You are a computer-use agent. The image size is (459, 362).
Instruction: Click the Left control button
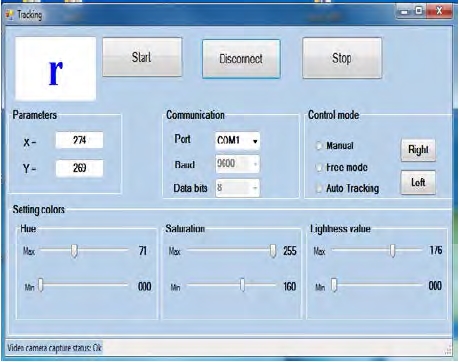click(x=418, y=182)
